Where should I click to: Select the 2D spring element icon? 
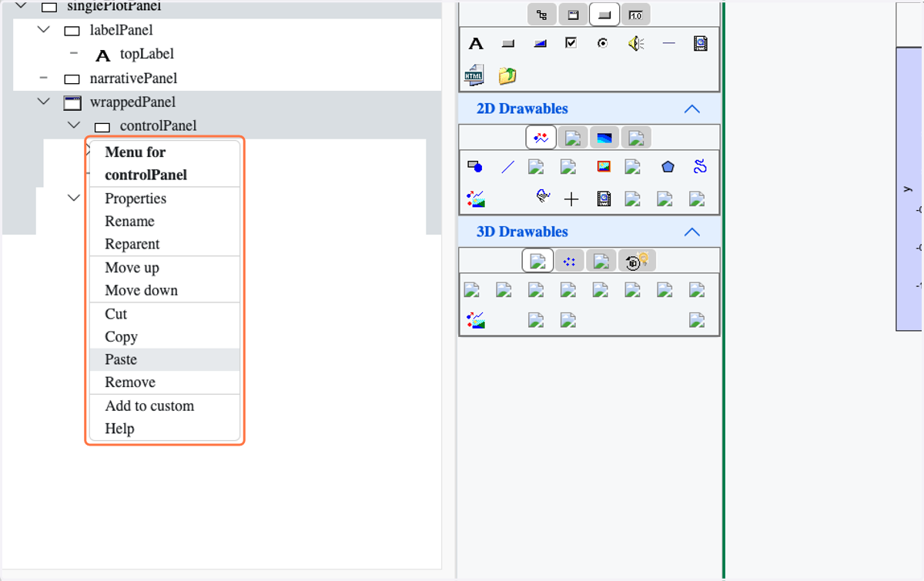click(x=543, y=196)
